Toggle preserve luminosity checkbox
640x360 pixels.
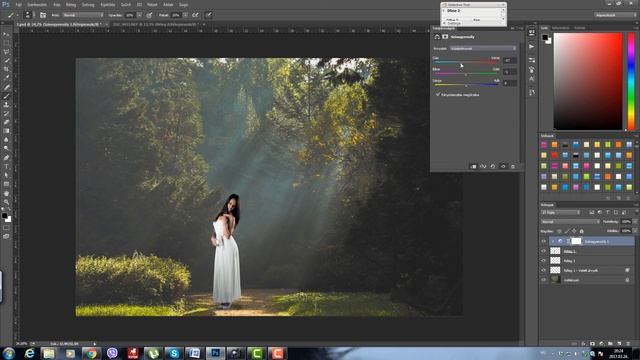click(438, 94)
